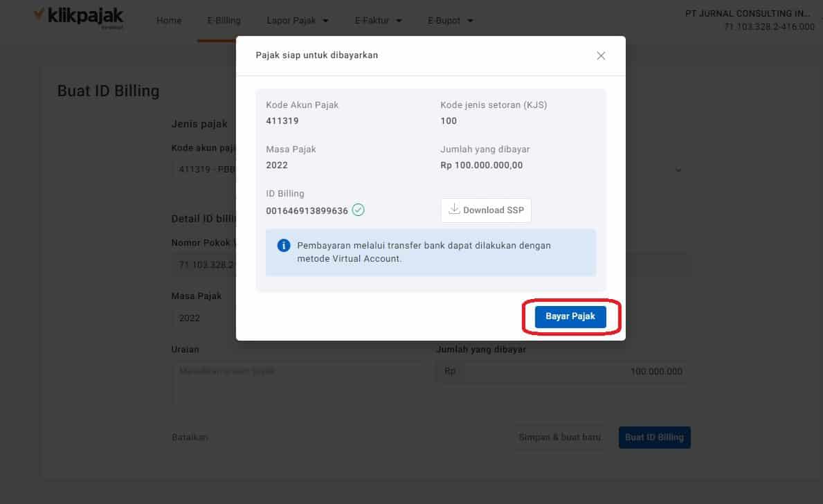Close the Pajak siap untuk dibayarkan dialog
The width and height of the screenshot is (823, 504).
point(601,55)
